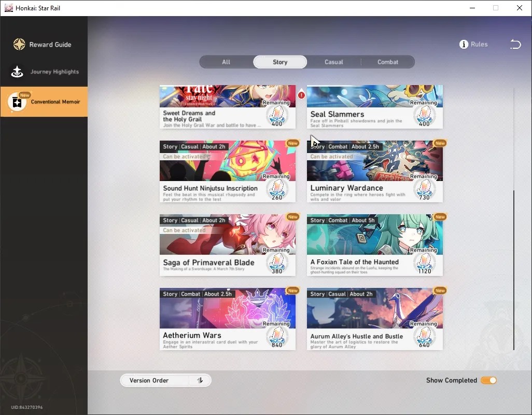
Task: Open the Sound Hunt Ninjutsu Inscription banner image
Action: [x=228, y=161]
